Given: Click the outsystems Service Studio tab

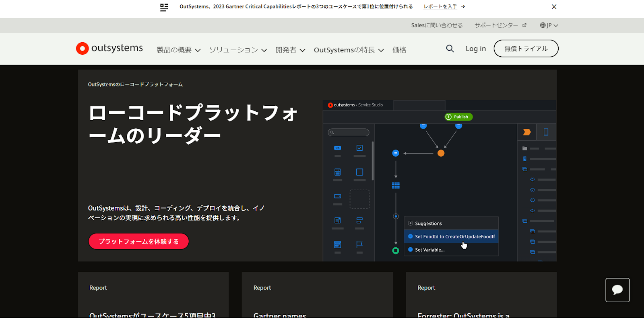Looking at the screenshot, I should pyautogui.click(x=358, y=105).
